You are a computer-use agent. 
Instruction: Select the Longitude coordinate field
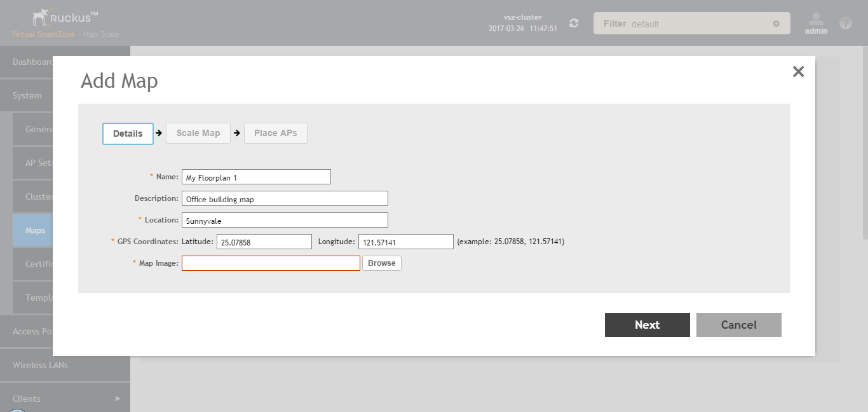coord(405,242)
